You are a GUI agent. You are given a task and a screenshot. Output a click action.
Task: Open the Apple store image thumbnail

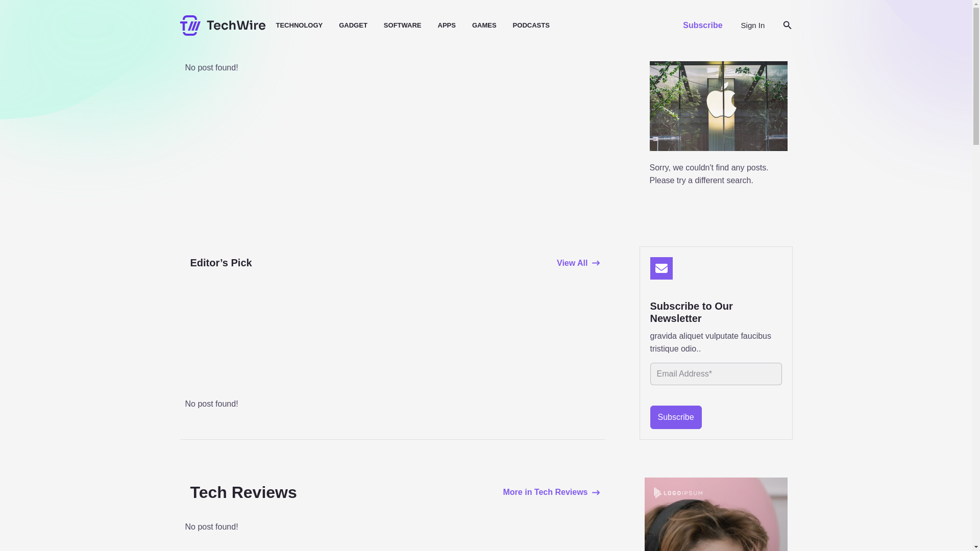[718, 106]
